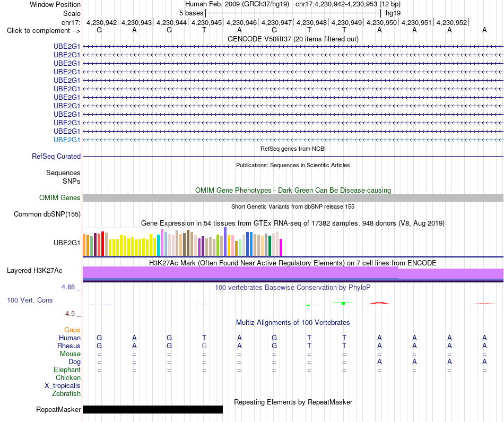This screenshot has width=504, height=422.
Task: Click the UBE2G1 GTEx expression bar chart
Action: tap(183, 242)
